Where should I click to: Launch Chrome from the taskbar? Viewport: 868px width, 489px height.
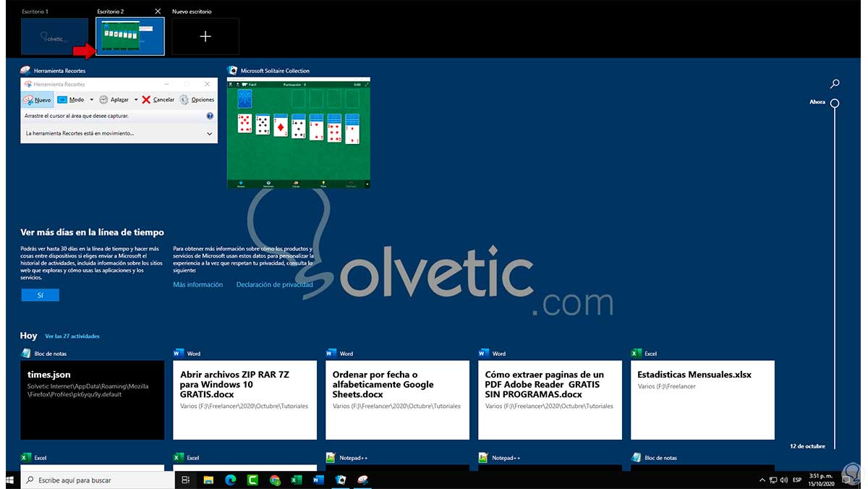click(x=274, y=480)
